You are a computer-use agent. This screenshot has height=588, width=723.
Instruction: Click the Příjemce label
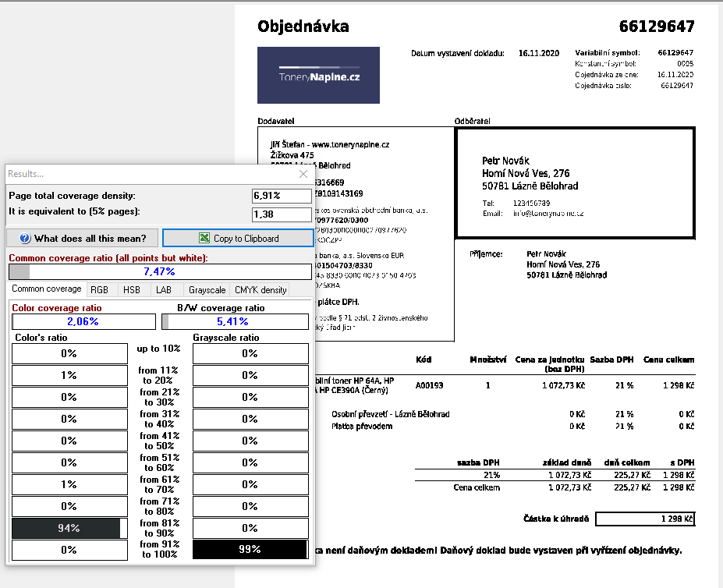click(486, 253)
